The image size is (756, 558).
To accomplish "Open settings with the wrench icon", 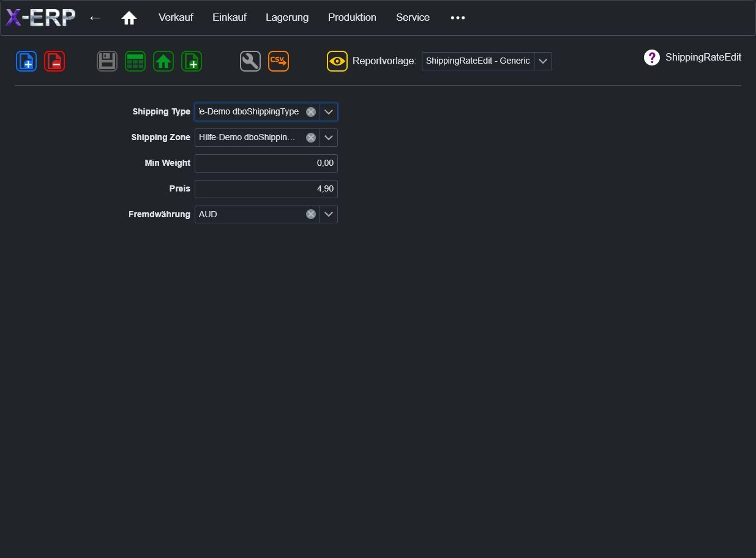I will (250, 61).
